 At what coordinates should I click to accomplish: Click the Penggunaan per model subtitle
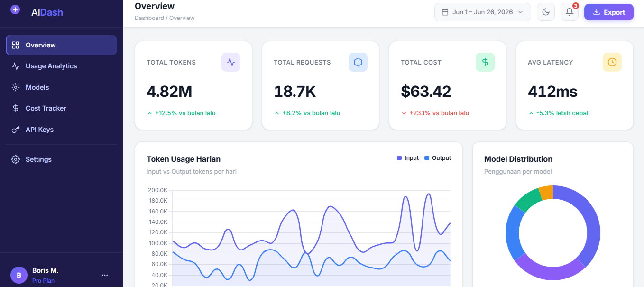tap(518, 172)
